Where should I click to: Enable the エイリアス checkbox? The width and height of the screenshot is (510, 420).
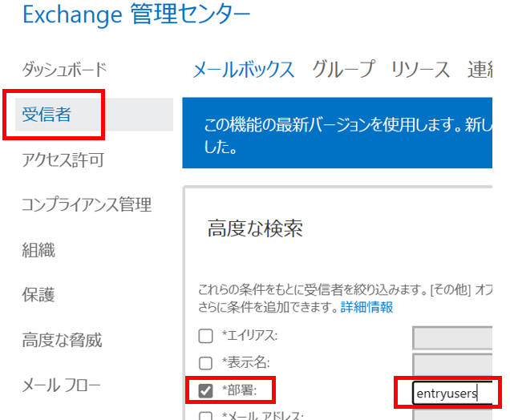(x=205, y=336)
